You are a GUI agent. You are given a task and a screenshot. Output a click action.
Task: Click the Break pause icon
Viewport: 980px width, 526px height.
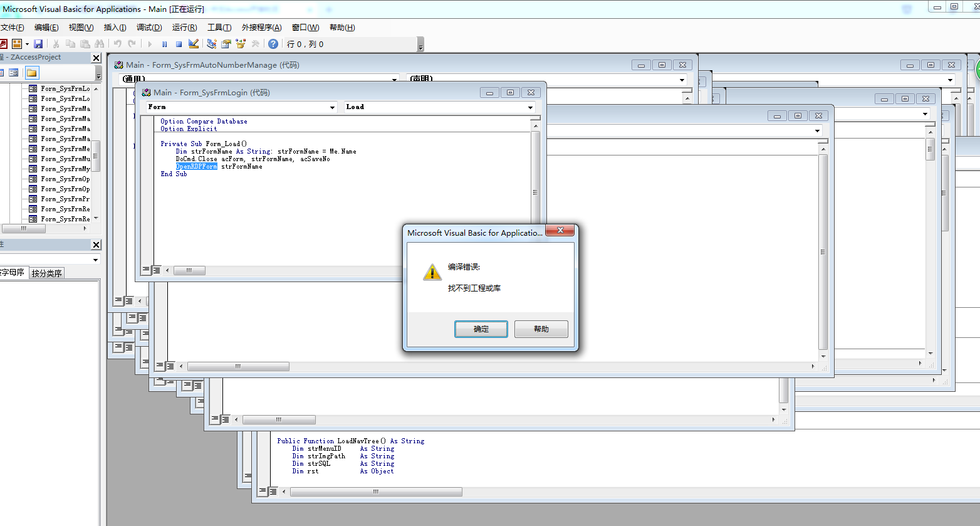point(164,44)
